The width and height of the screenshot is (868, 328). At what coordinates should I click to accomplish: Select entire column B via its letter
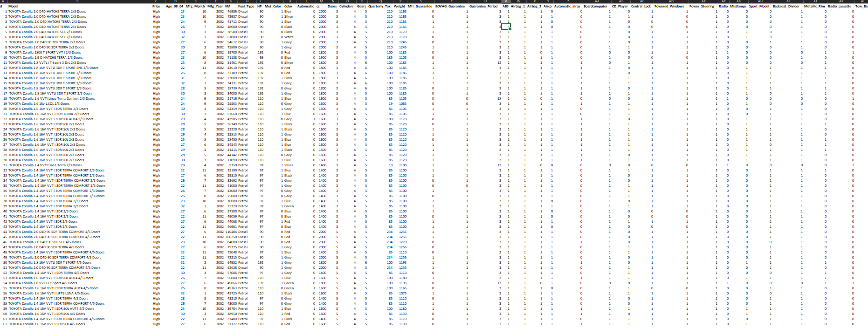78,1
